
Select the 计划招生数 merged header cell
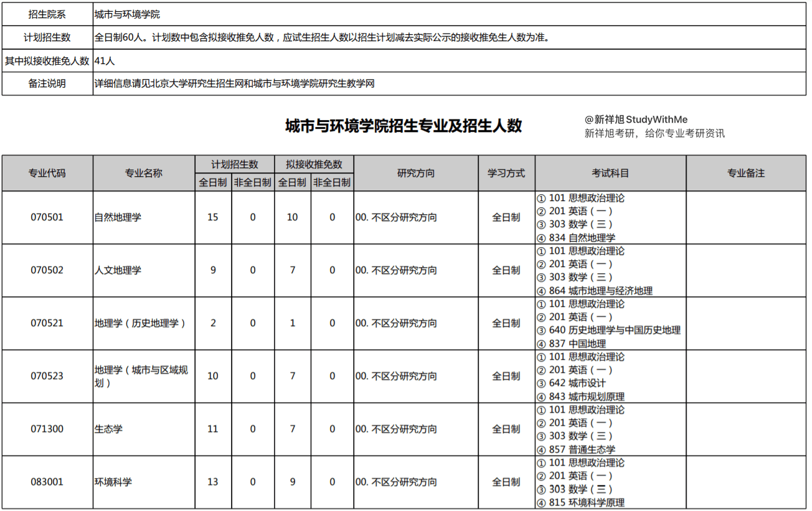(235, 164)
